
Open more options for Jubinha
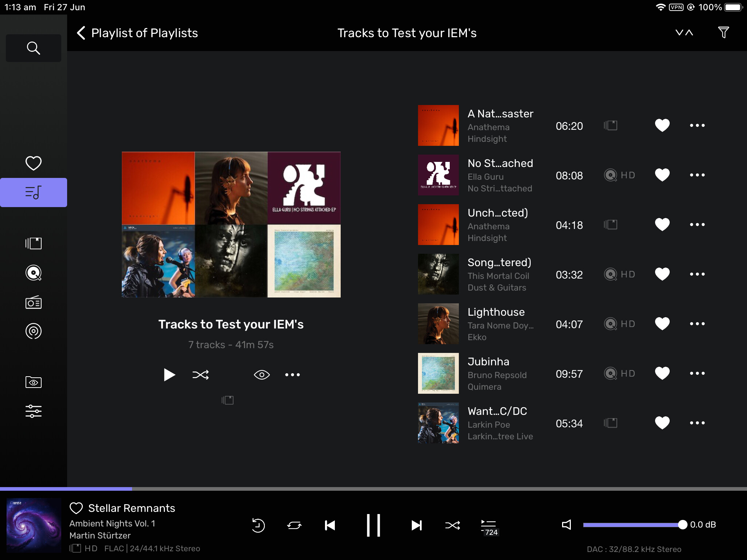[x=697, y=373]
